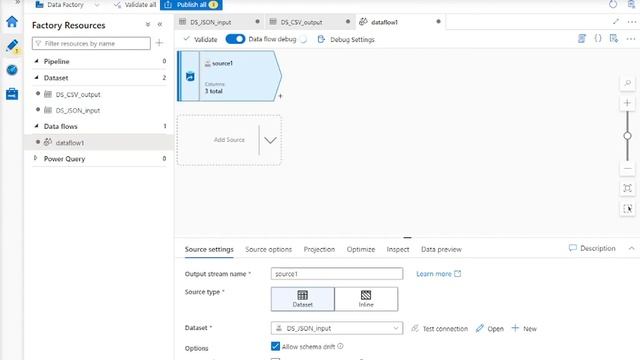Fit data flow to screen
Screen dimensions: 640x360
coord(627,188)
